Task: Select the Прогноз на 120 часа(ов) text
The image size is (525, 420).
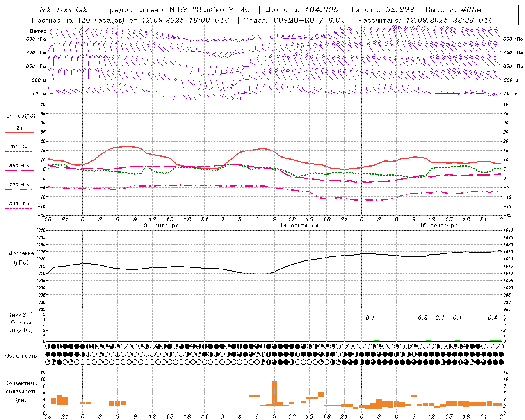Action: [x=79, y=20]
